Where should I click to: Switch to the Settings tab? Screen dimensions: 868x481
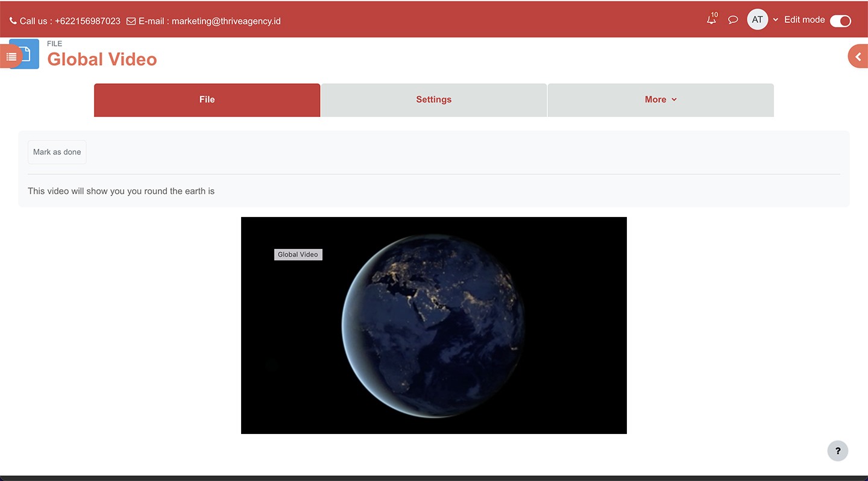tap(433, 100)
